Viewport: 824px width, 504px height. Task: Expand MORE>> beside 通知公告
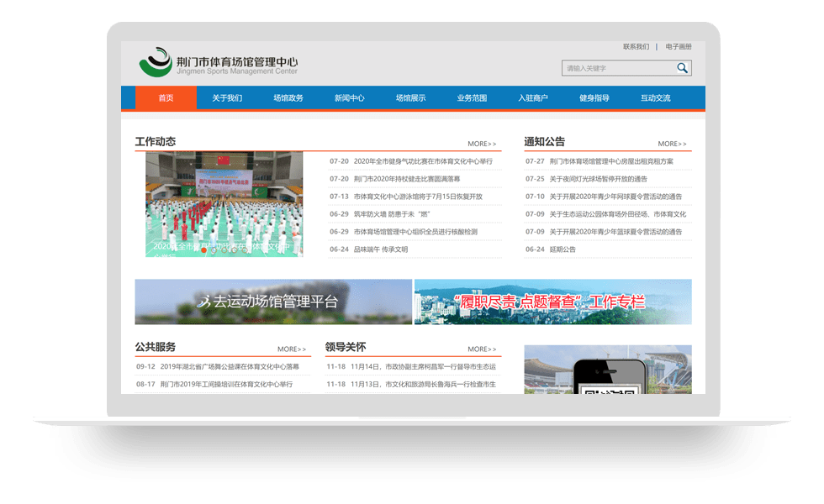click(x=672, y=144)
